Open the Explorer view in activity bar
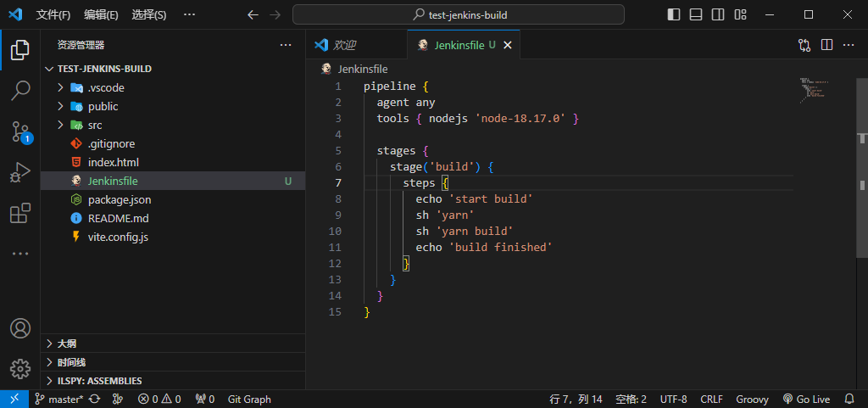Screen dimensions: 868x408 [20, 50]
